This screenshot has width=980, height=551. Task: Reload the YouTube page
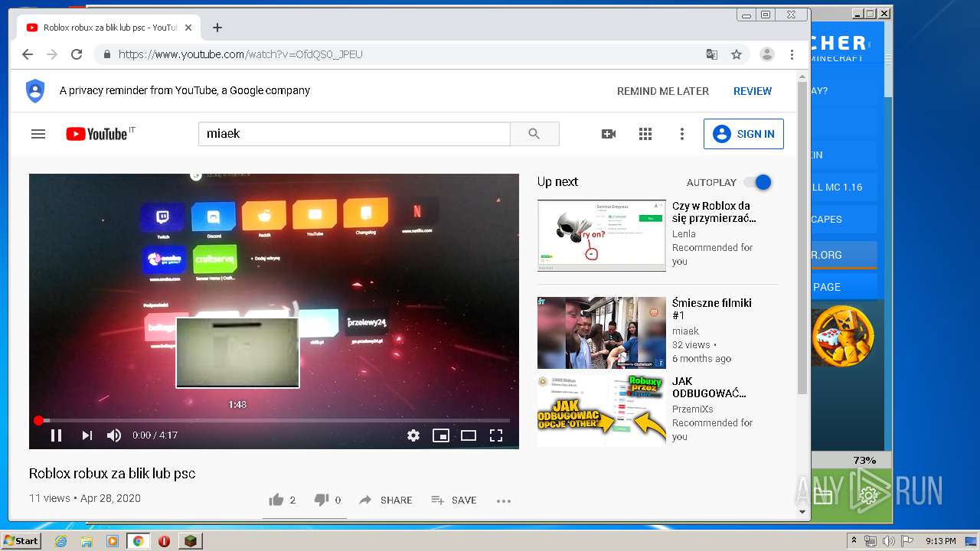point(77,54)
